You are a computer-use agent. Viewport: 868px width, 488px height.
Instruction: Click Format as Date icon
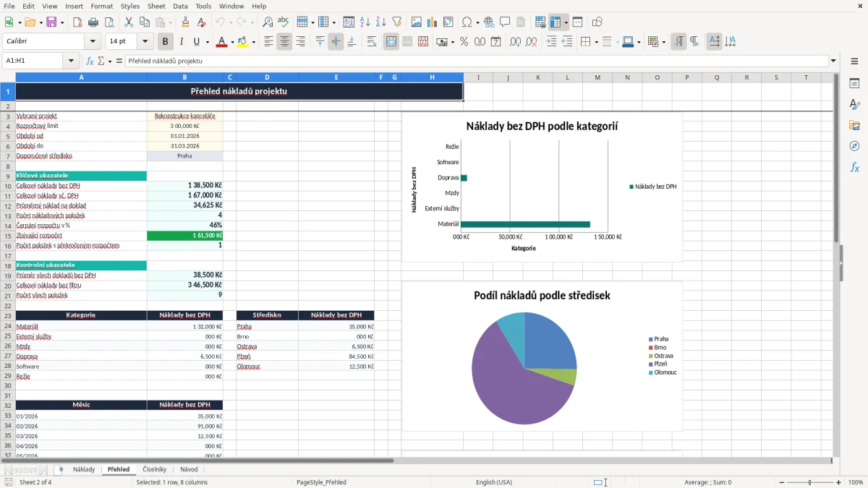[x=496, y=42]
